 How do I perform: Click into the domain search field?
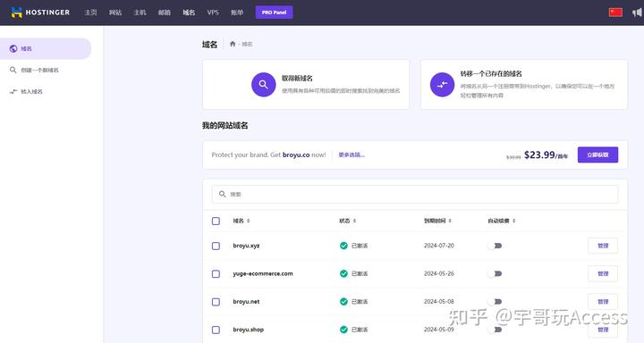coord(415,194)
